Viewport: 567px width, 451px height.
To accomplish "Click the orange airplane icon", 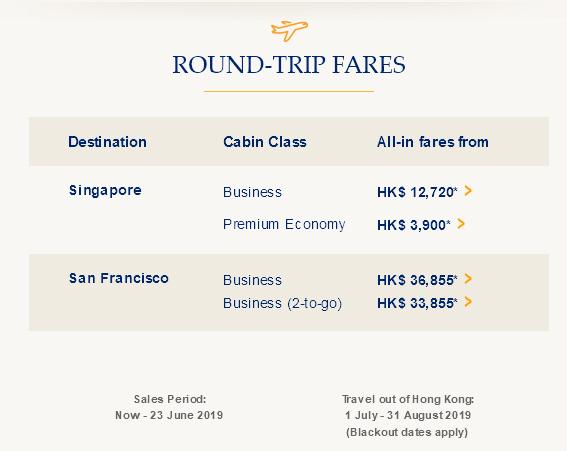I will 289,31.
